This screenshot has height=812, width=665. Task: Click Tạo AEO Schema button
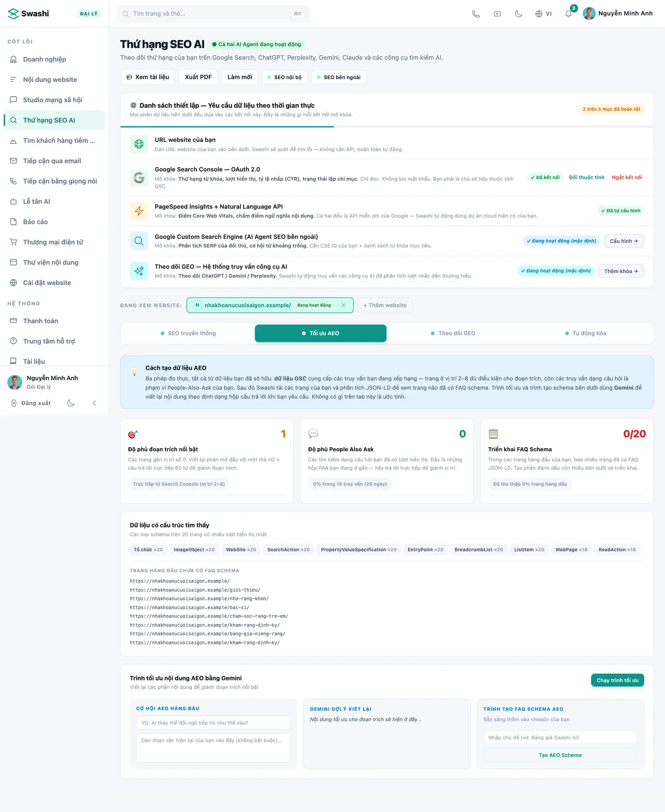coord(560,755)
